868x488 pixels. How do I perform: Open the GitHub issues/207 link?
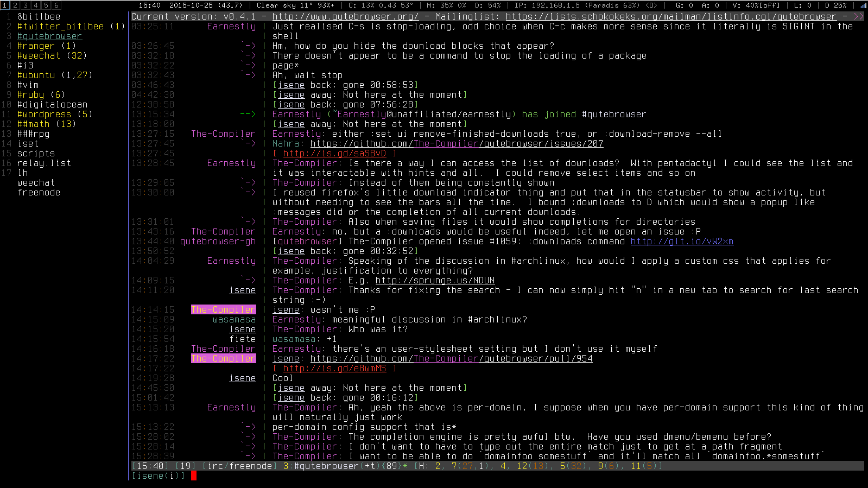[457, 143]
